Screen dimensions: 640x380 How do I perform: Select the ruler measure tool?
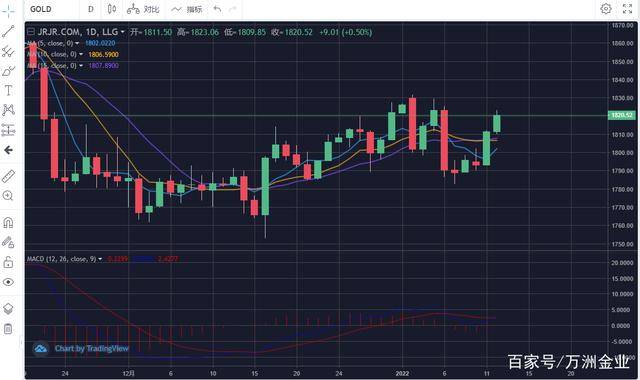pos(8,176)
